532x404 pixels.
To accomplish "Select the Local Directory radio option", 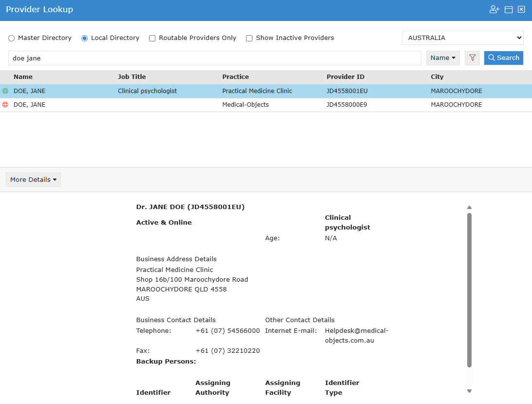I will coord(85,38).
